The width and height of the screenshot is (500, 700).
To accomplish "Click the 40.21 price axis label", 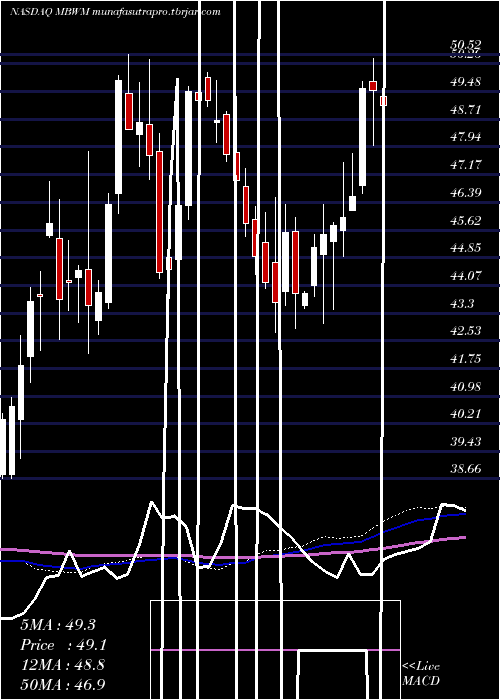I will click(466, 414).
